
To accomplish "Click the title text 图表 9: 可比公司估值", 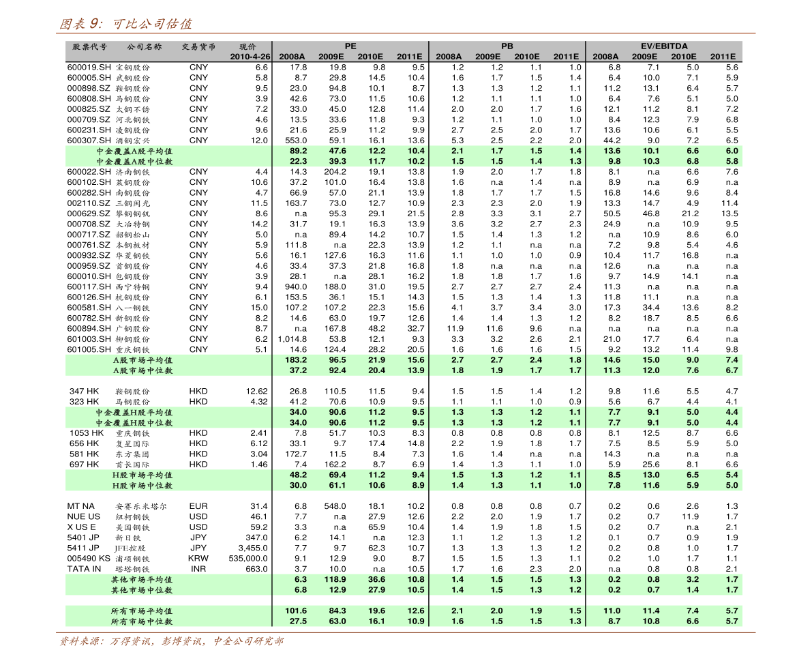I will (126, 24).
